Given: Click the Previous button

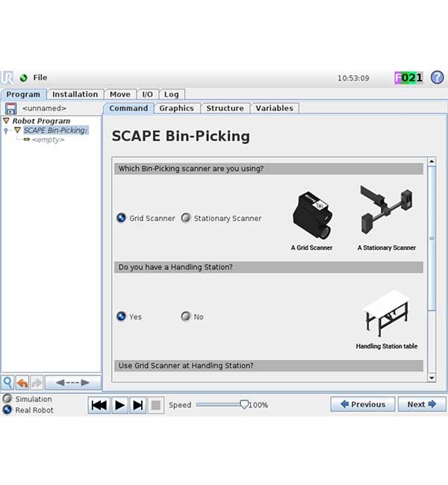Looking at the screenshot, I should [x=363, y=404].
